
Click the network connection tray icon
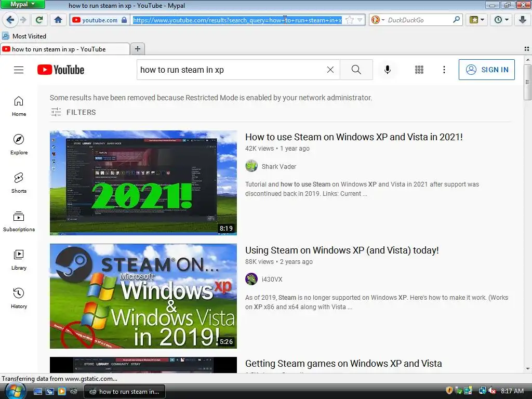click(x=482, y=391)
